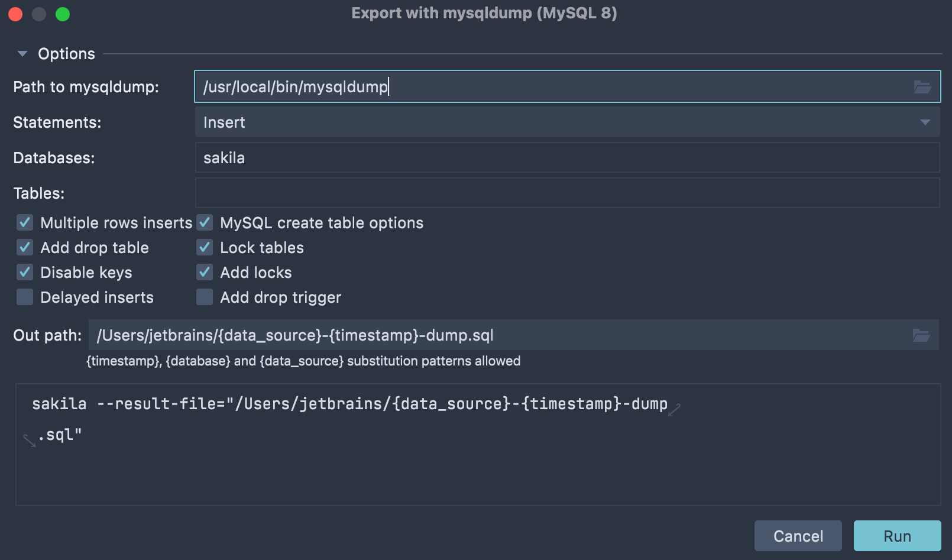The height and width of the screenshot is (560, 952).
Task: Disable the Disable keys checkbox
Action: (25, 273)
